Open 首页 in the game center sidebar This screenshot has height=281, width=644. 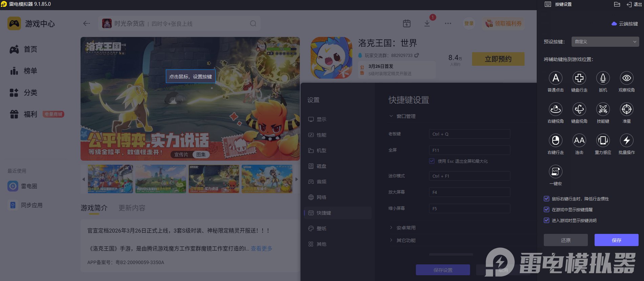24,49
